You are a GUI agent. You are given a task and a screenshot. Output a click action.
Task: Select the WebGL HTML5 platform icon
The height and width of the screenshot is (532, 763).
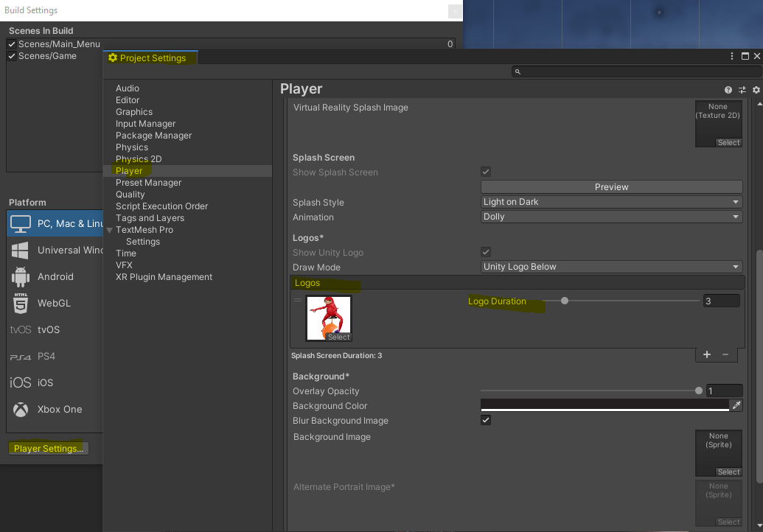(21, 303)
